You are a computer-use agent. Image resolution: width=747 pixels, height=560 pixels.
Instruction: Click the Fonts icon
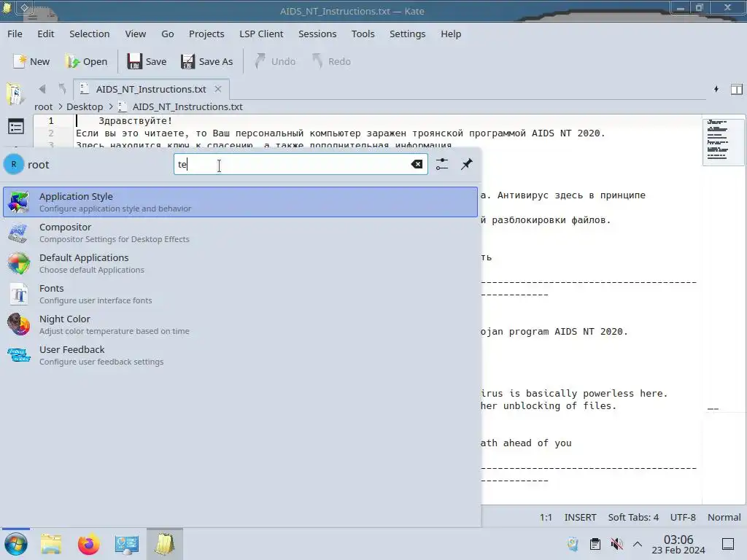click(x=18, y=295)
